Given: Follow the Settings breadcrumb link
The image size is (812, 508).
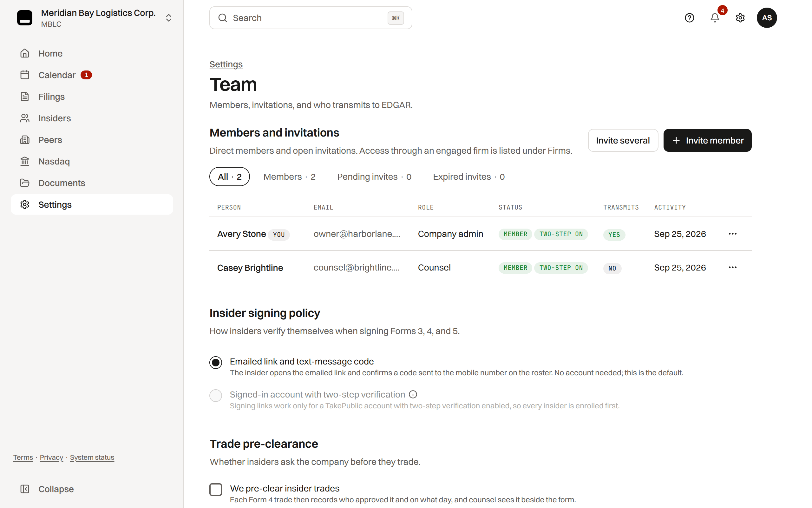Looking at the screenshot, I should pyautogui.click(x=226, y=64).
